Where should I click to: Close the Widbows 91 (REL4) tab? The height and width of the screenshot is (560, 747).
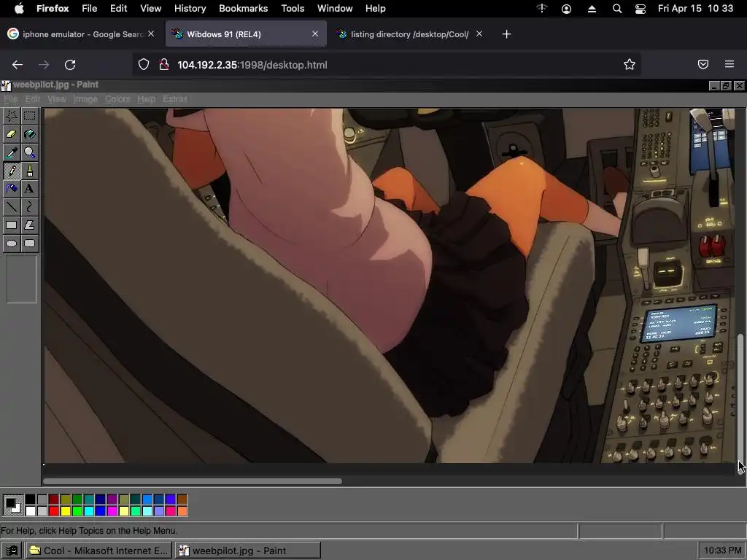point(315,34)
